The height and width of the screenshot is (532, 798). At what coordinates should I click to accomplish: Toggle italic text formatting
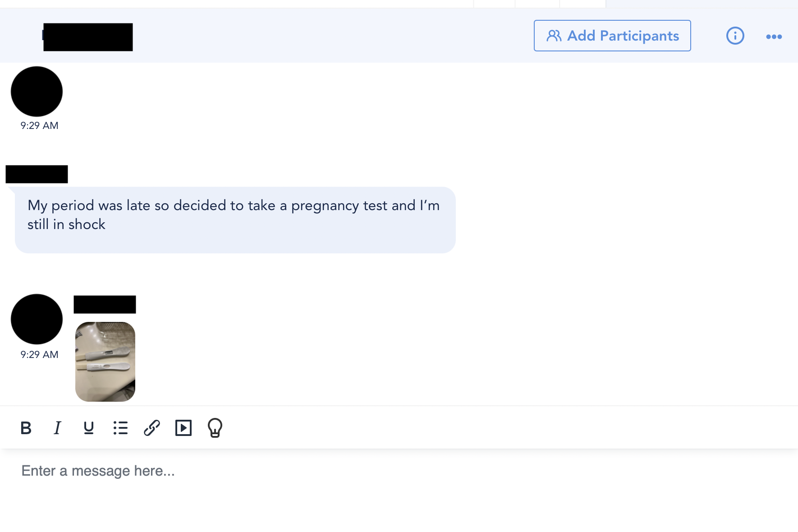(x=57, y=428)
